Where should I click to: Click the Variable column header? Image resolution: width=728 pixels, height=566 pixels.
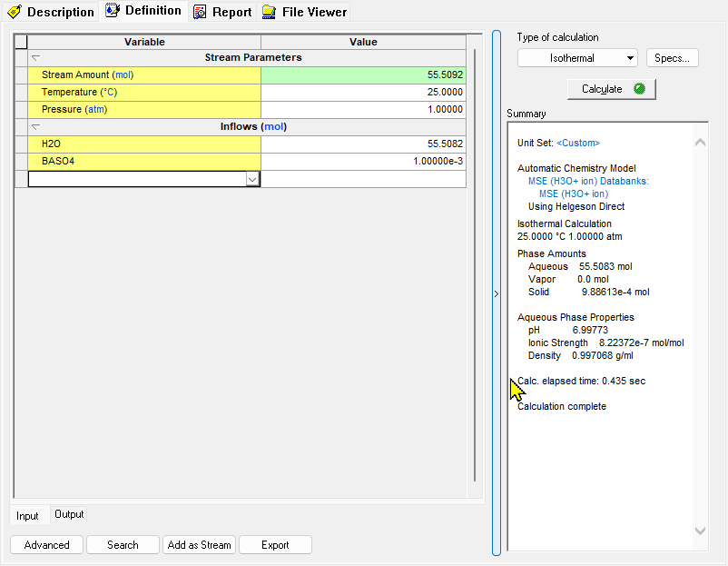pos(144,42)
